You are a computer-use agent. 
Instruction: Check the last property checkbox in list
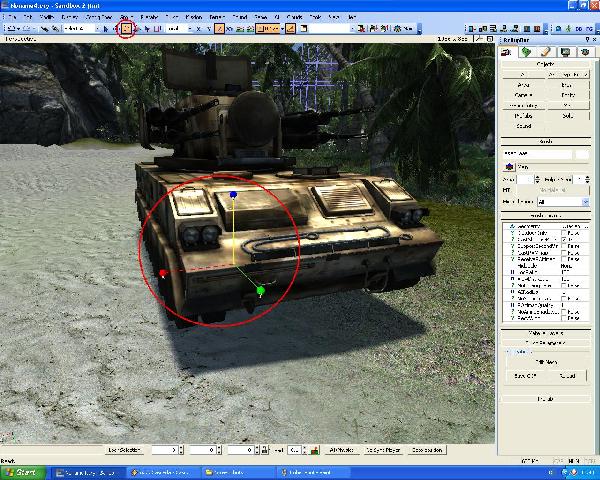pyautogui.click(x=564, y=318)
